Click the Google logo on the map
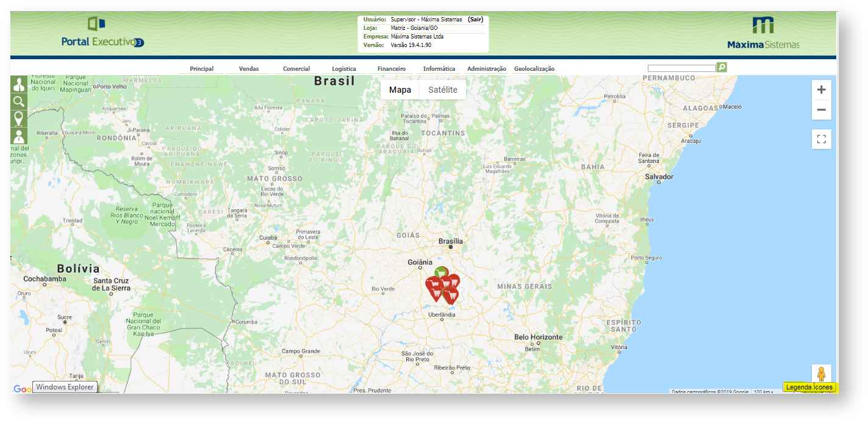This screenshot has height=423, width=868. tap(22, 389)
